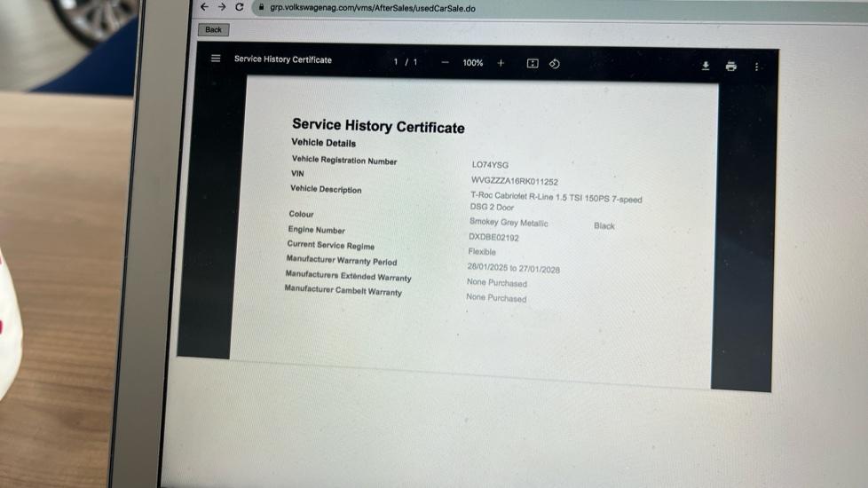This screenshot has width=868, height=488.
Task: Download the Service History Certificate
Action: [x=706, y=66]
